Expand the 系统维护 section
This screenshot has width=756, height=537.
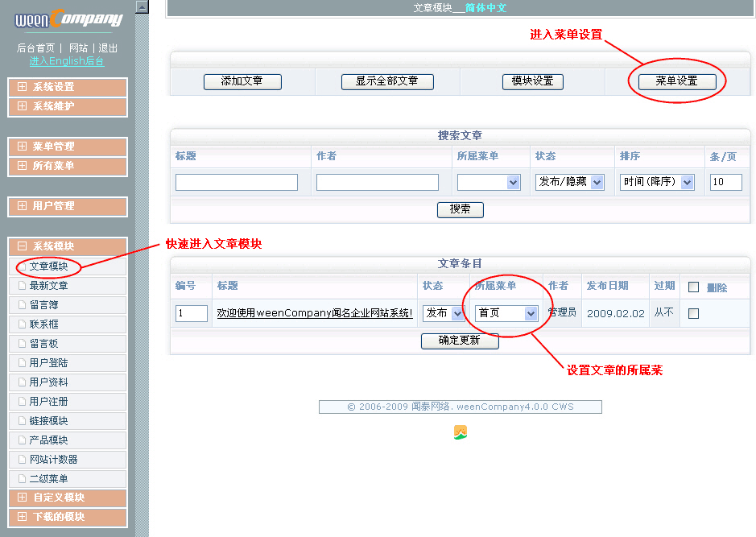click(x=68, y=106)
